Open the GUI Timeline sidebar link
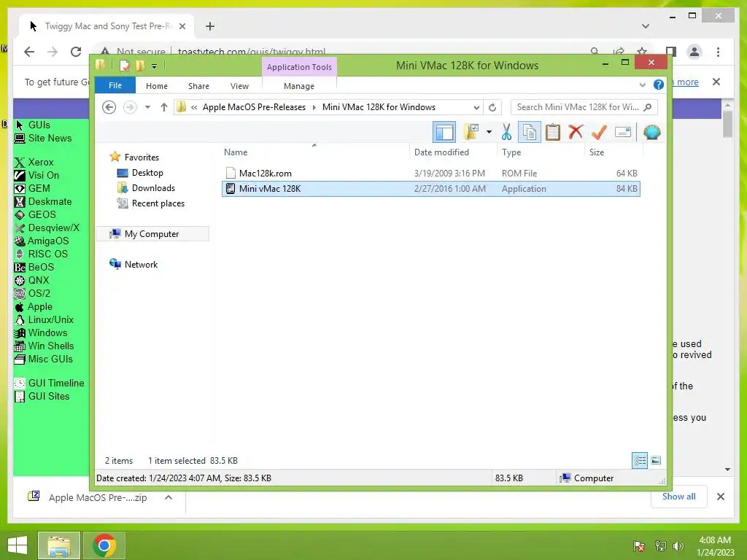 [55, 383]
